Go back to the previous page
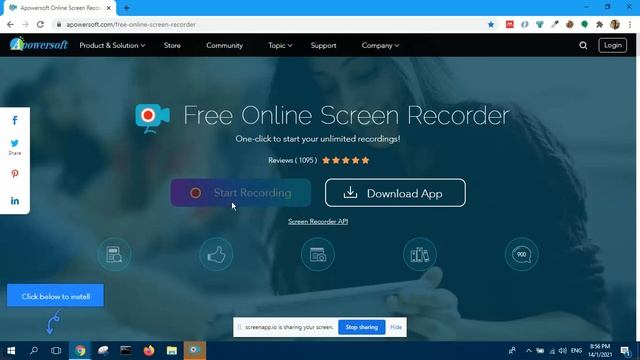The height and width of the screenshot is (360, 640). click(x=10, y=24)
